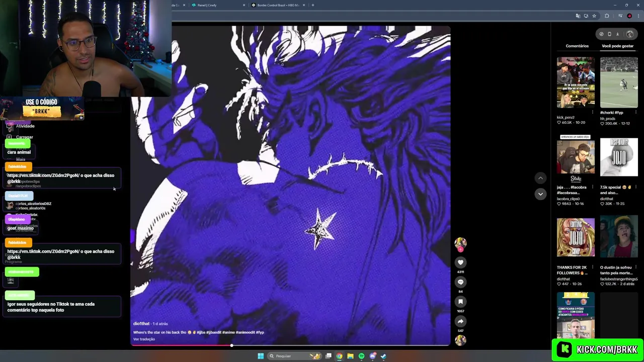The height and width of the screenshot is (362, 644).
Task: Open the BEST-DAD JOJO video thumbnail
Action: [x=619, y=157]
